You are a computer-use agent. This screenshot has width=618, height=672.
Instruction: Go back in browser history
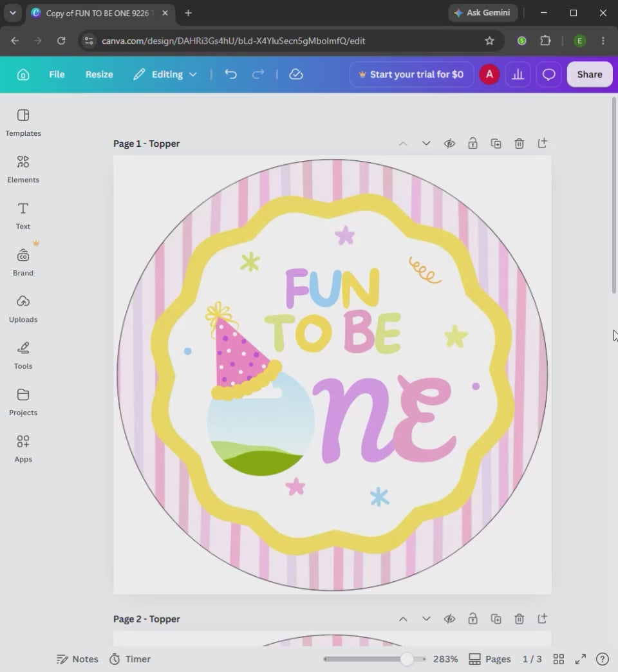click(x=15, y=41)
